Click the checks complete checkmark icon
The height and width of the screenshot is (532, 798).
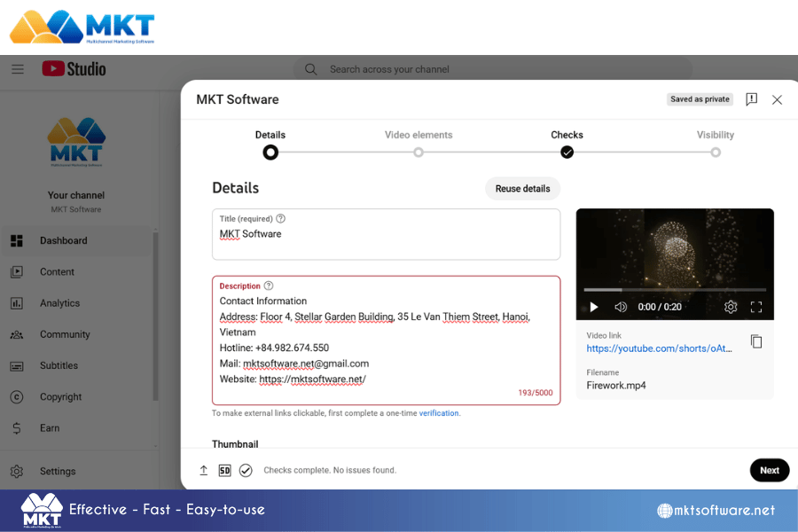(x=246, y=471)
